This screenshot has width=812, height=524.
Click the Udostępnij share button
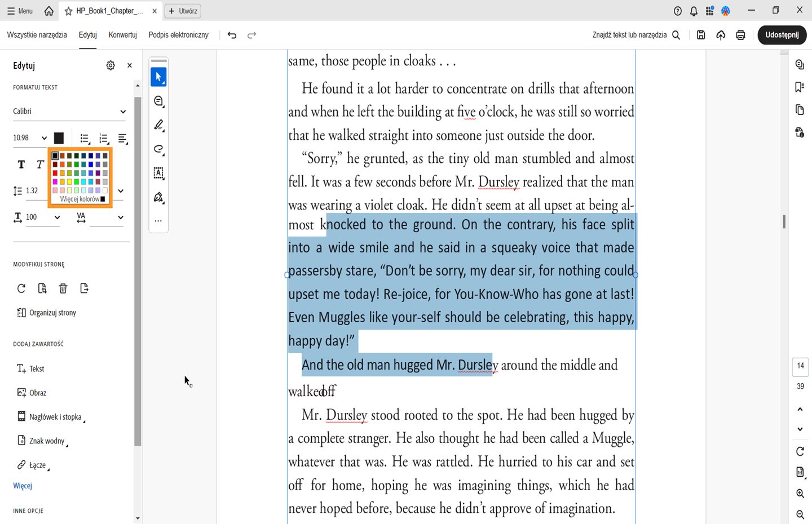pos(782,35)
